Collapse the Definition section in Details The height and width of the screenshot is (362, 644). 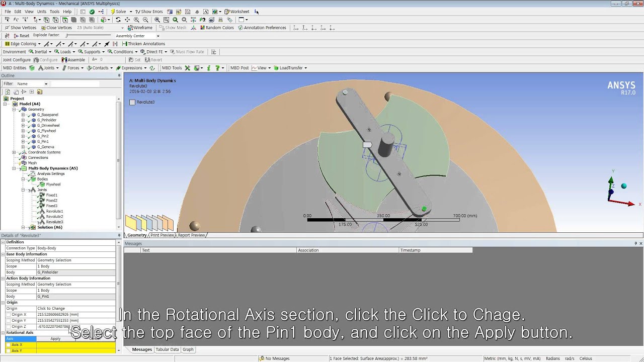coord(3,242)
